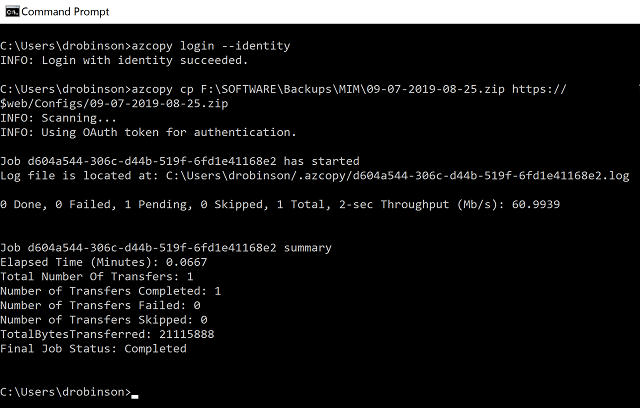This screenshot has height=408, width=640.
Task: Click the Using OAuth token for authentication line
Action: [148, 132]
